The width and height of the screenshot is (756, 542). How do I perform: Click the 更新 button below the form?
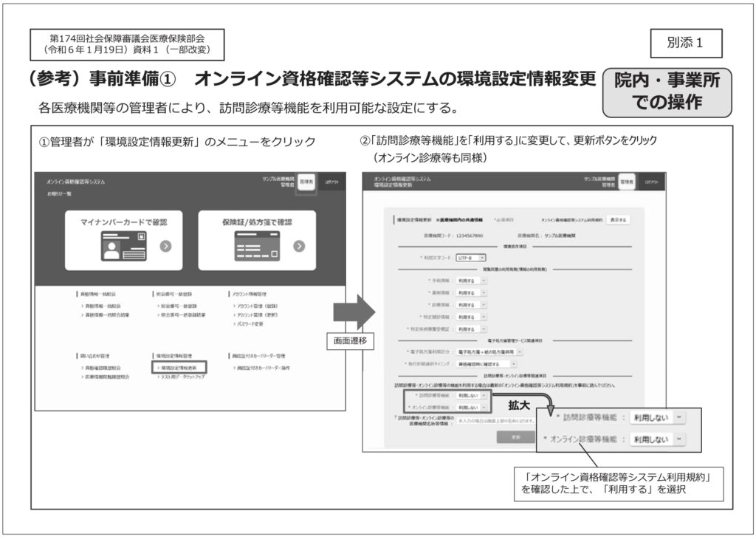click(x=515, y=437)
